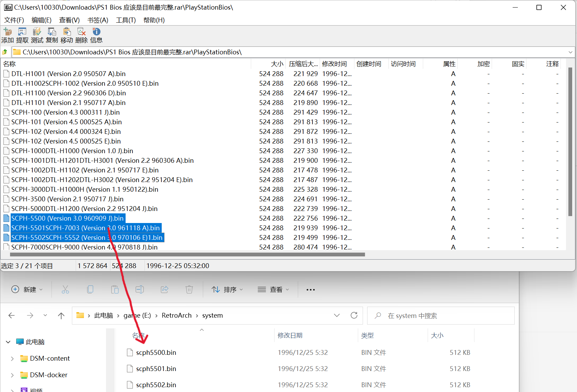Click the 此电脑 breadcrumb in the address bar

coord(104,316)
